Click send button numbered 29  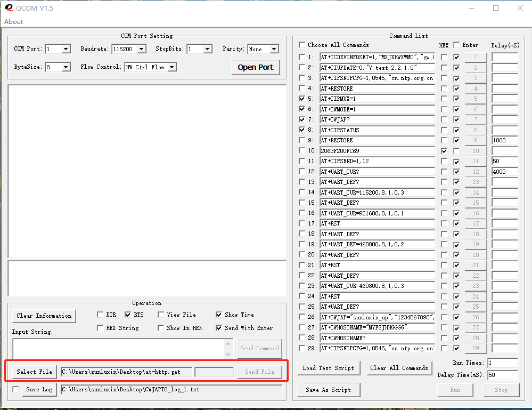(476, 348)
